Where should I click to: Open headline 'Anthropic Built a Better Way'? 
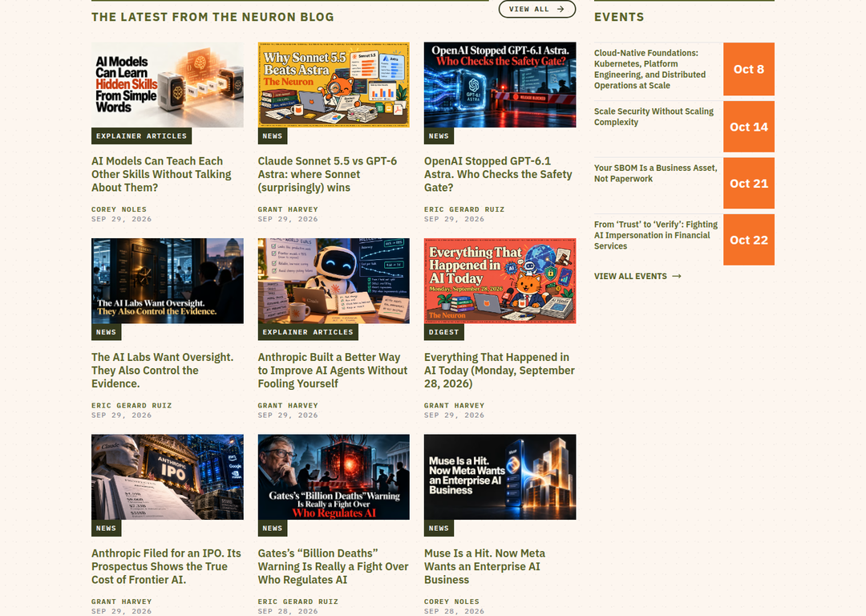[x=333, y=370]
